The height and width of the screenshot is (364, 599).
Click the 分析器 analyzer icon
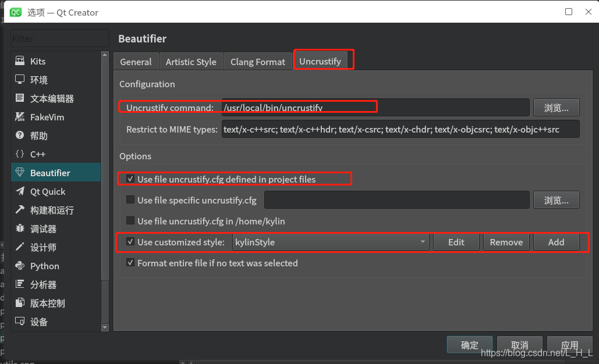pos(19,284)
